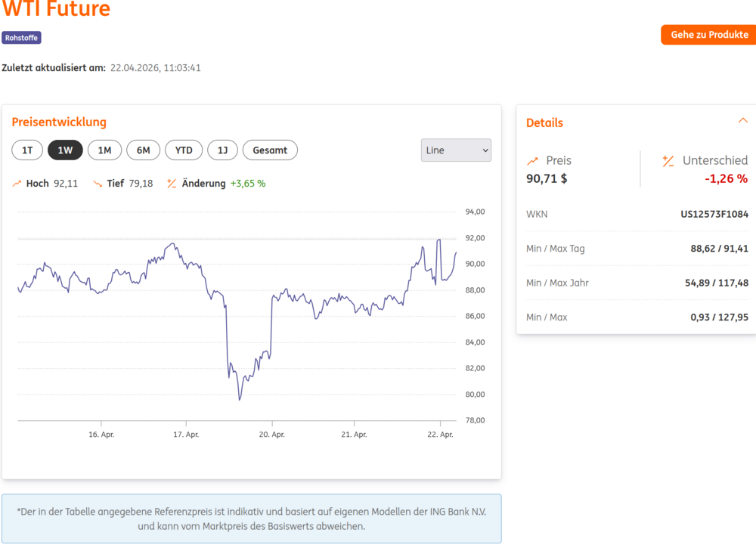Enable the YTD chart view
This screenshot has height=551, width=756.
183,150
